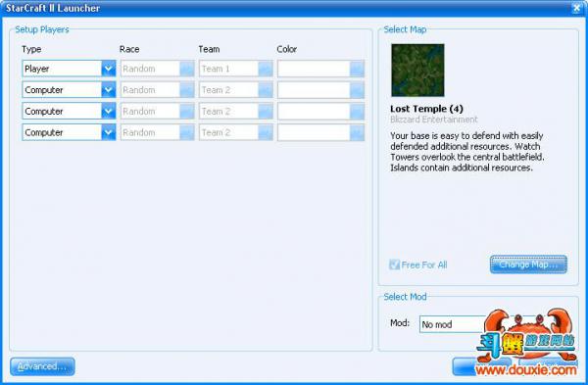Viewport: 588px width, 385px height.
Task: Open the second row Team 2 dropdown arrow
Action: point(266,90)
